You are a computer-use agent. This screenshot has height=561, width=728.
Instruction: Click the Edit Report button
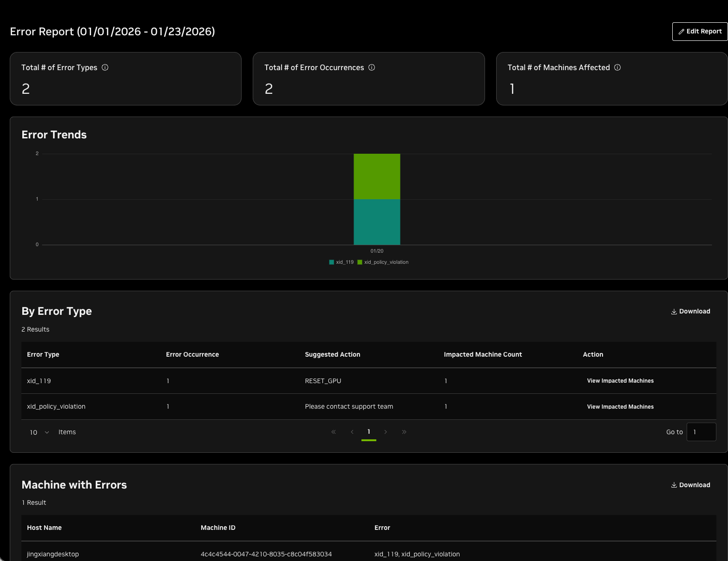700,32
